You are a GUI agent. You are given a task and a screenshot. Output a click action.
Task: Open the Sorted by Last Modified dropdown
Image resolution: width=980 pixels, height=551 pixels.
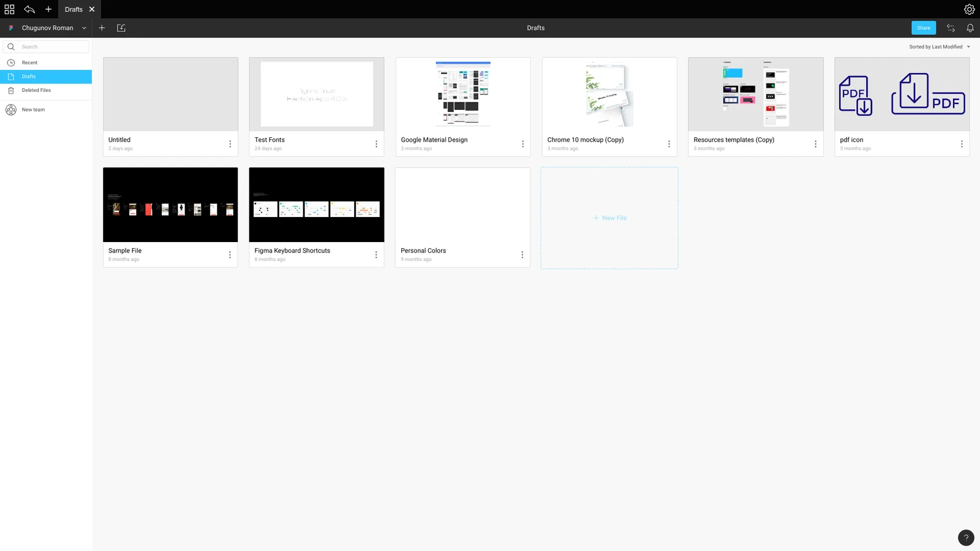coord(940,47)
